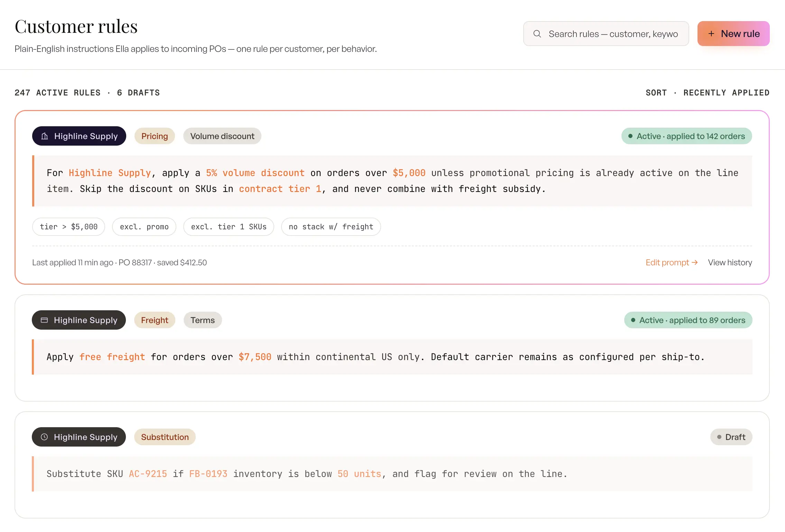Click the '50 units' highlighted threshold
This screenshot has height=532, width=785.
(x=359, y=474)
